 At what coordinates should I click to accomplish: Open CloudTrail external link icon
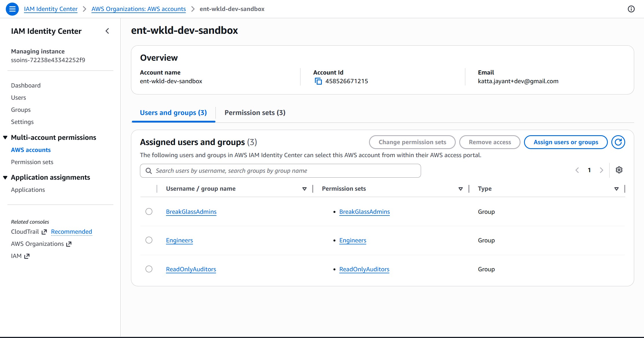click(44, 232)
